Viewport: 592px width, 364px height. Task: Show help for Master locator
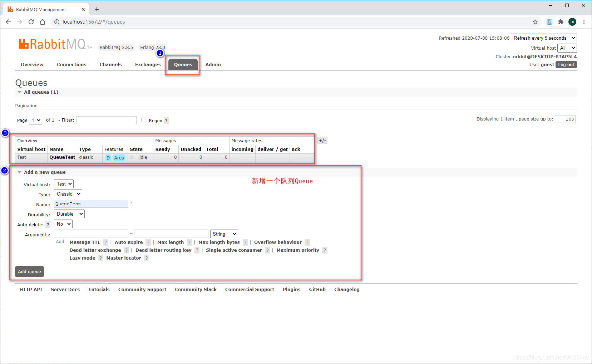147,258
